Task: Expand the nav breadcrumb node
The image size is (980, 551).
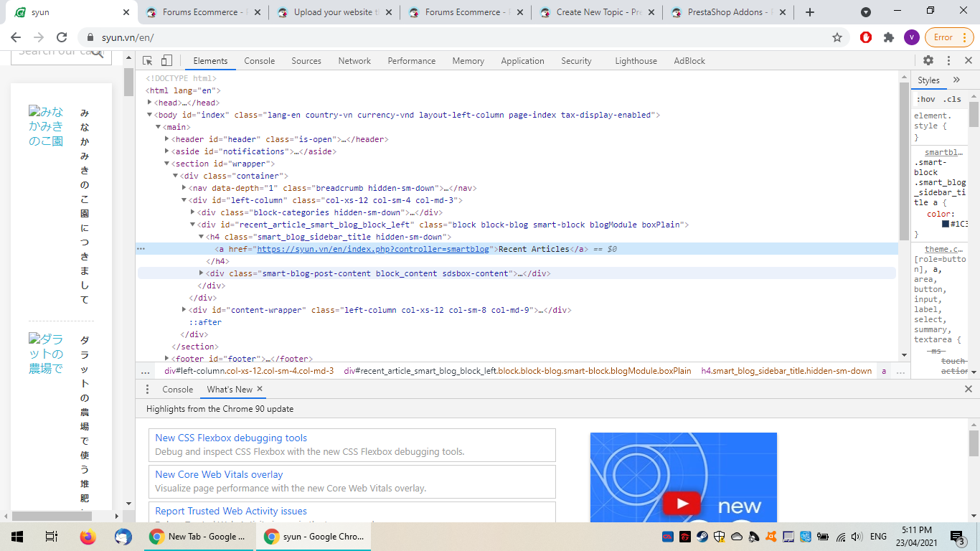Action: (x=184, y=188)
